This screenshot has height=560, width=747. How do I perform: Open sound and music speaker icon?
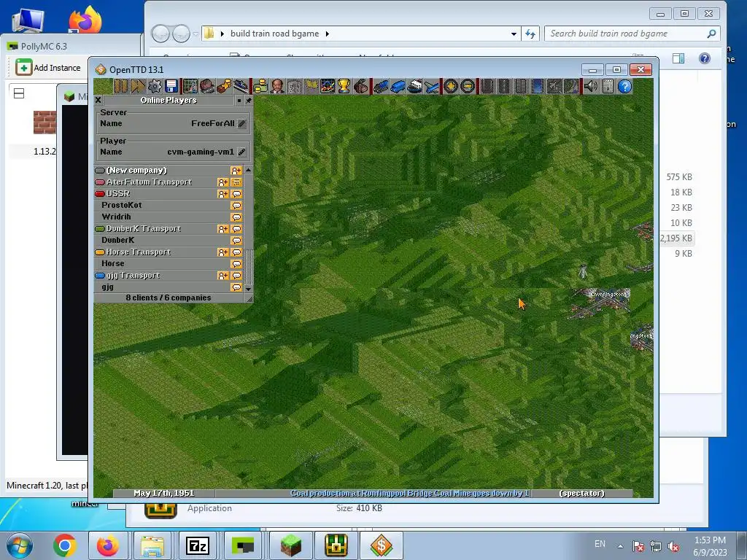tap(590, 86)
